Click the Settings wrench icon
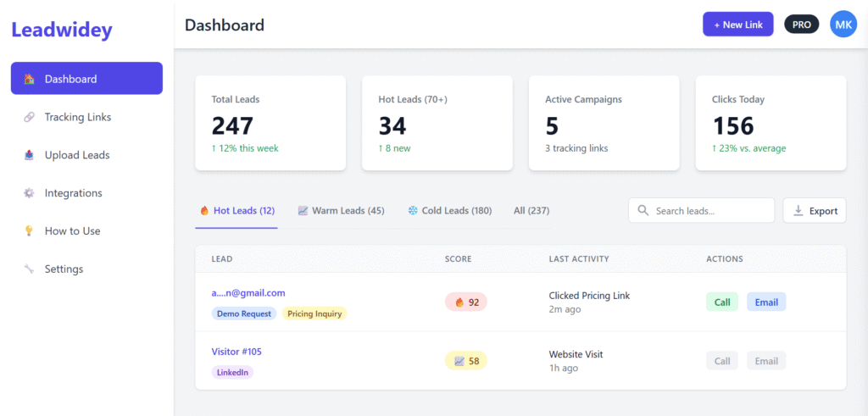This screenshot has width=868, height=416. (x=29, y=269)
